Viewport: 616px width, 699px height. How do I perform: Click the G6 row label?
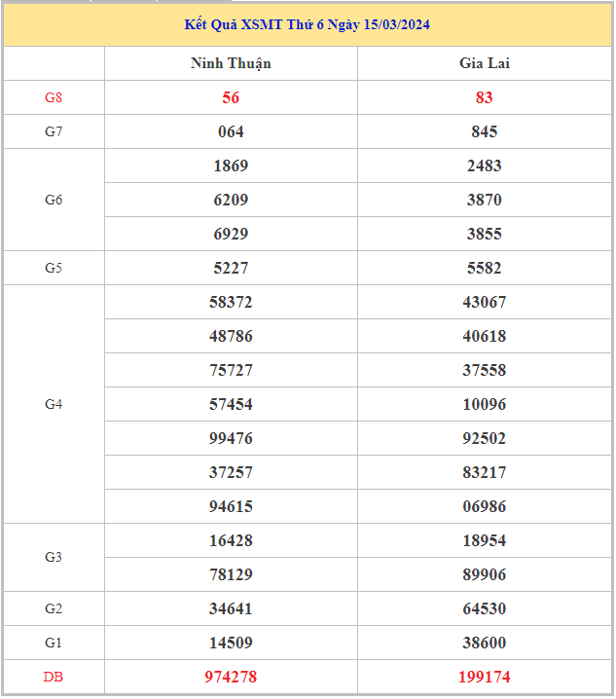(x=54, y=200)
